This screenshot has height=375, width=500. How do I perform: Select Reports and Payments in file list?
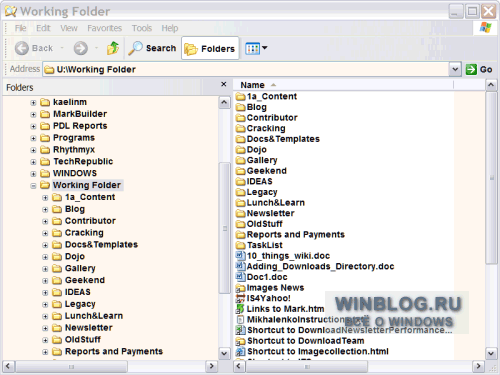(295, 235)
